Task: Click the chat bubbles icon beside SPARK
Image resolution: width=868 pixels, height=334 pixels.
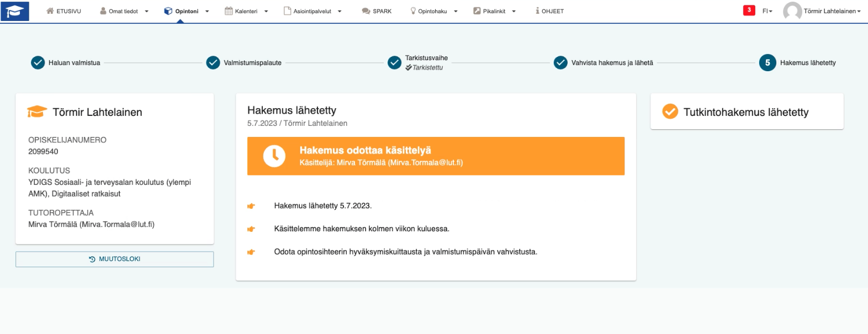Action: click(366, 11)
